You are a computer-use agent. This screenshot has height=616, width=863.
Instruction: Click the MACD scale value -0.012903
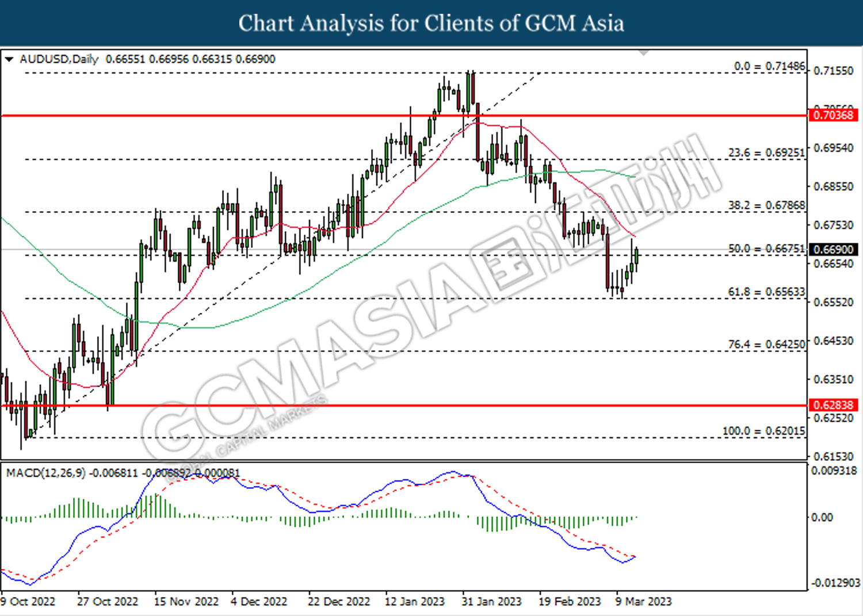[x=835, y=583]
